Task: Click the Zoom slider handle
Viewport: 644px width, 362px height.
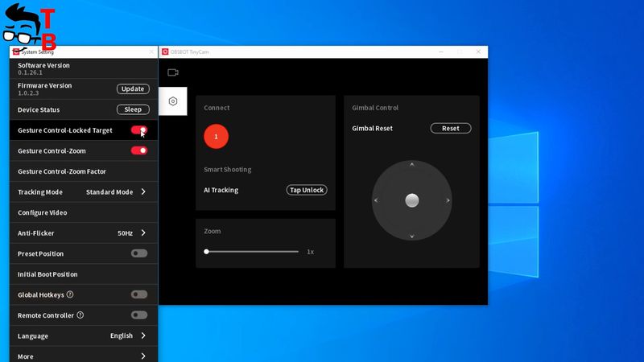Action: (x=207, y=252)
